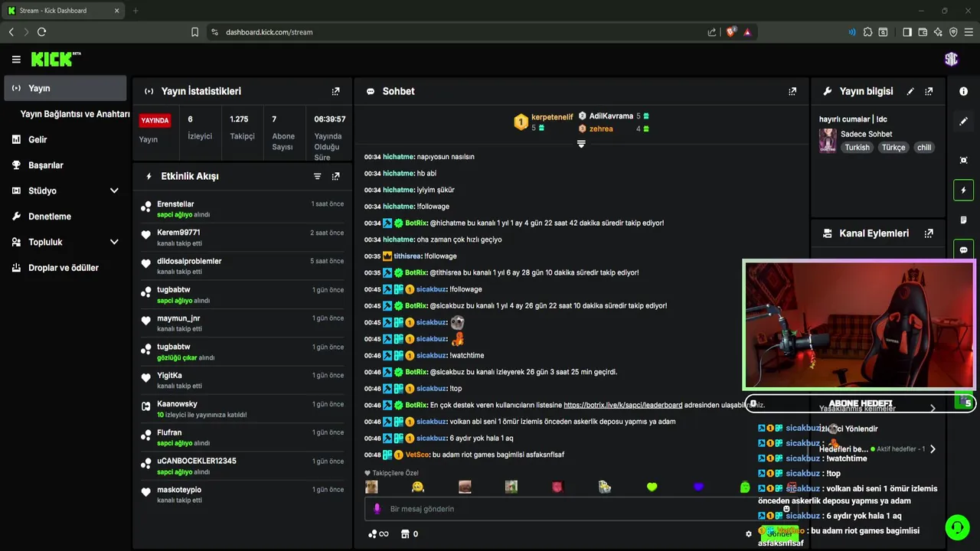Expand the Aktif hedefler arrow
The image size is (980, 551).
click(x=933, y=449)
